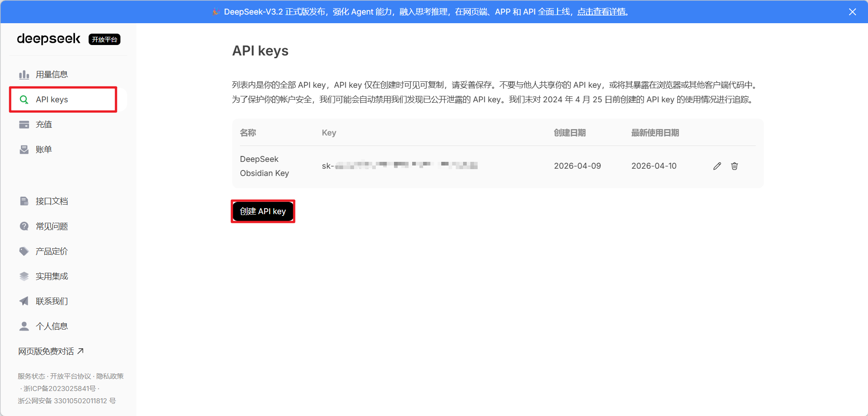Click the 创建日期 column header

coord(570,133)
